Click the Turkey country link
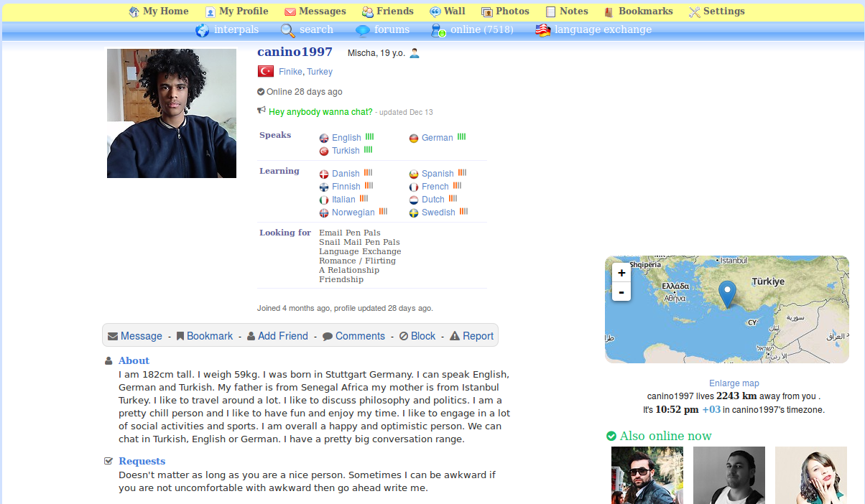Image resolution: width=865 pixels, height=504 pixels. (320, 72)
